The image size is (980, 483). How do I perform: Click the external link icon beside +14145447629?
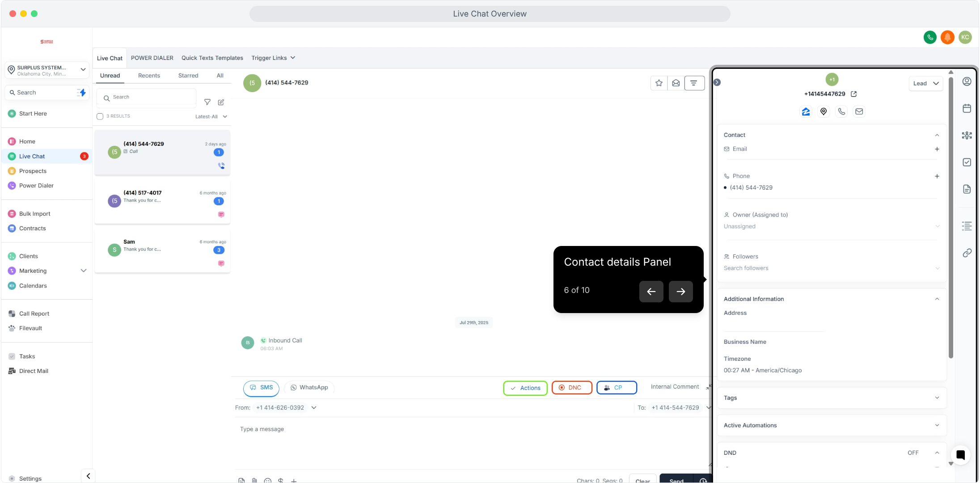(x=853, y=94)
